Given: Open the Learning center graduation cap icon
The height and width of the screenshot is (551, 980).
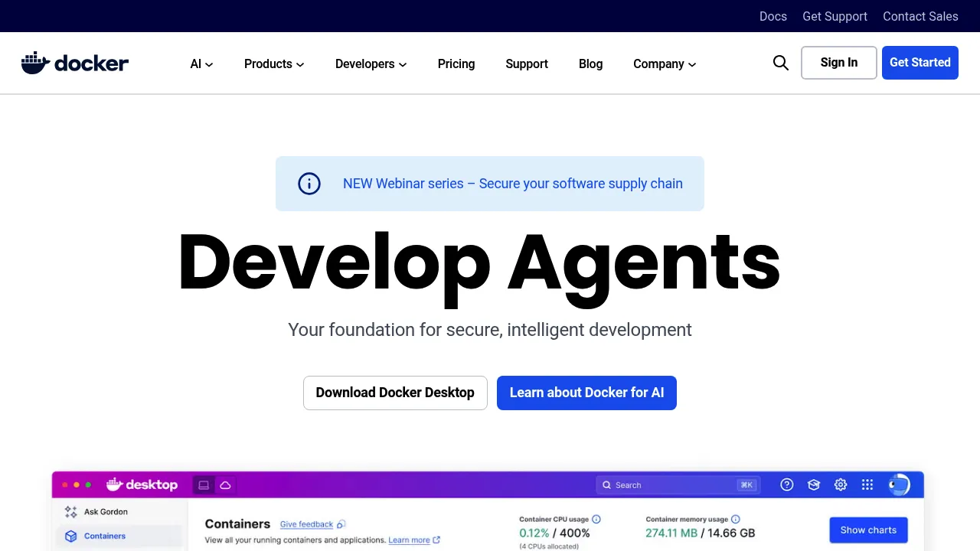Looking at the screenshot, I should 814,484.
